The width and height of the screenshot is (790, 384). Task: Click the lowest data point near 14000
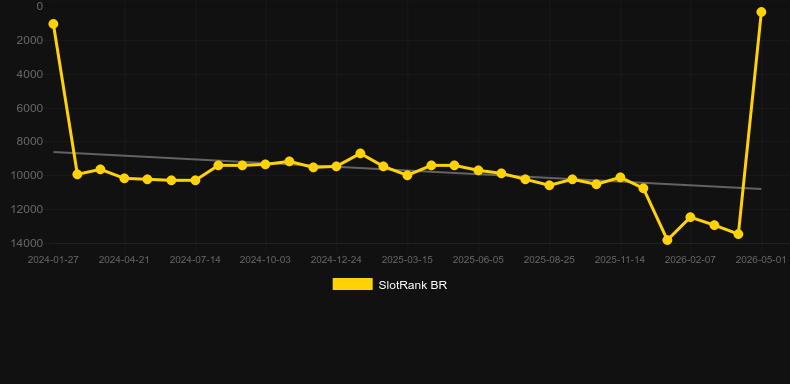(667, 240)
